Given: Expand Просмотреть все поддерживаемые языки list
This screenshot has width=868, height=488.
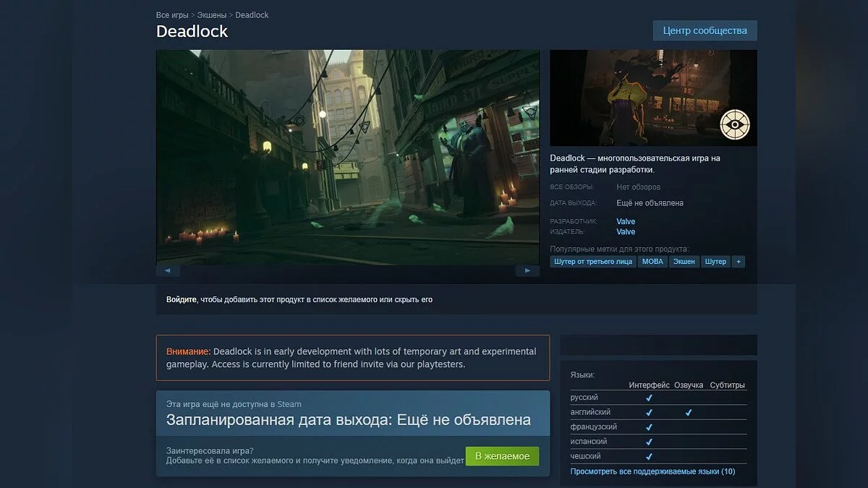Looking at the screenshot, I should pos(652,471).
